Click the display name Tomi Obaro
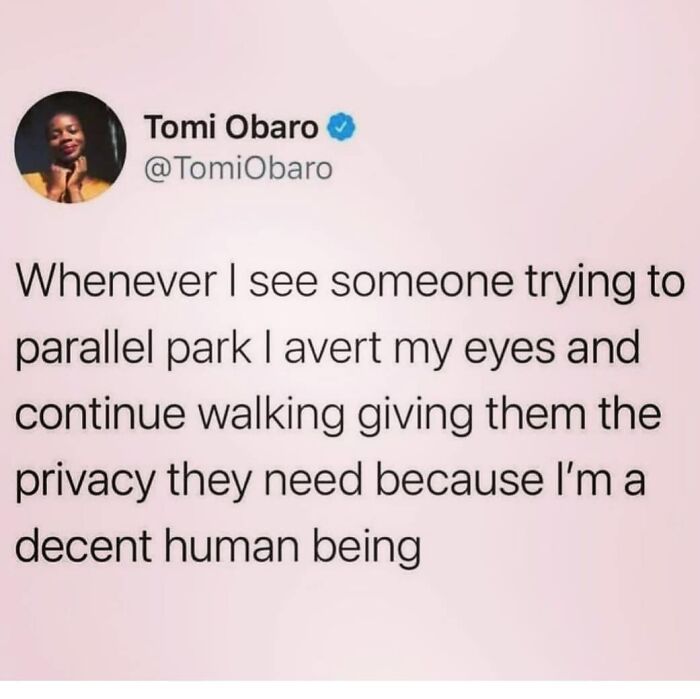The image size is (700, 699). tap(231, 127)
